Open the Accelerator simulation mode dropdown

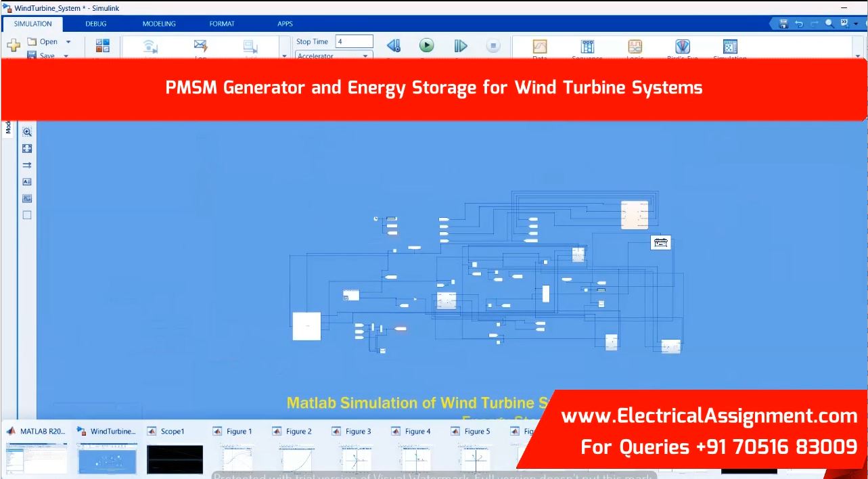[x=334, y=56]
